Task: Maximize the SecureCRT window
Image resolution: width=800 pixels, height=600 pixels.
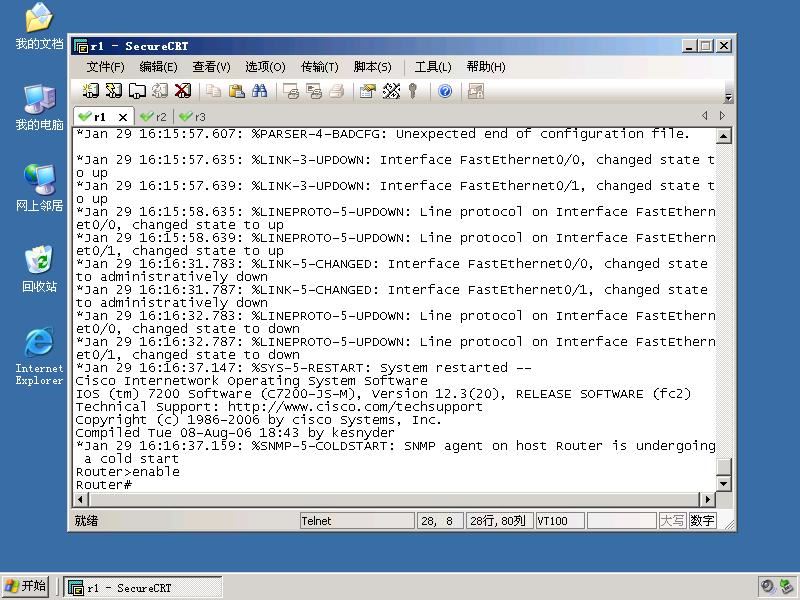Action: (x=706, y=46)
